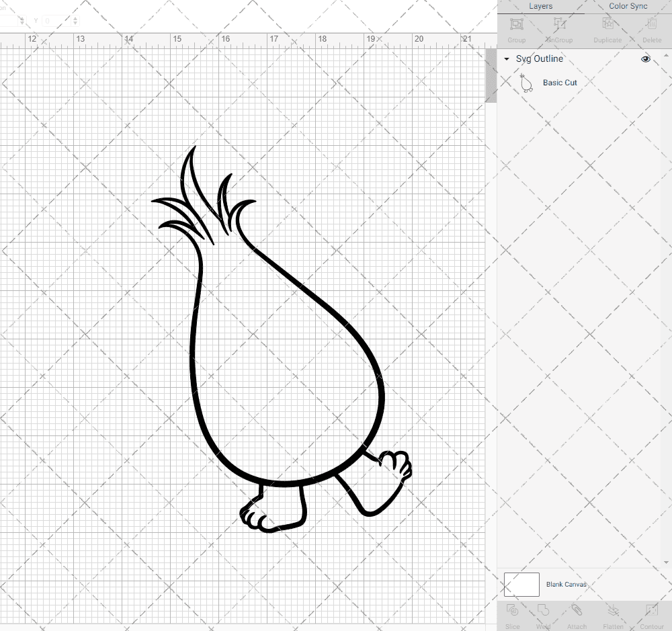
Task: Increase Y position using the stepper arrow
Action: (x=75, y=18)
